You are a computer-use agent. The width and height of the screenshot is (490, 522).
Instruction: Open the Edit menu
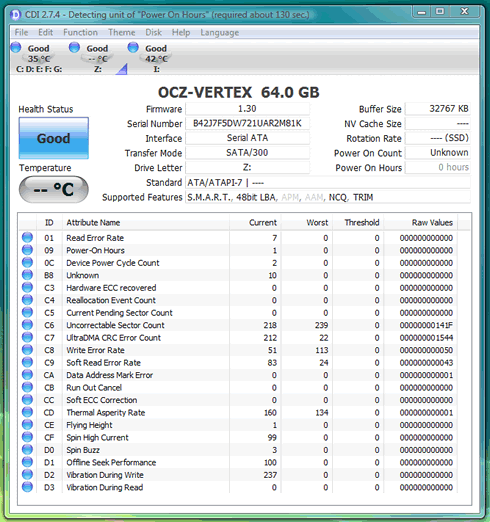coord(45,33)
